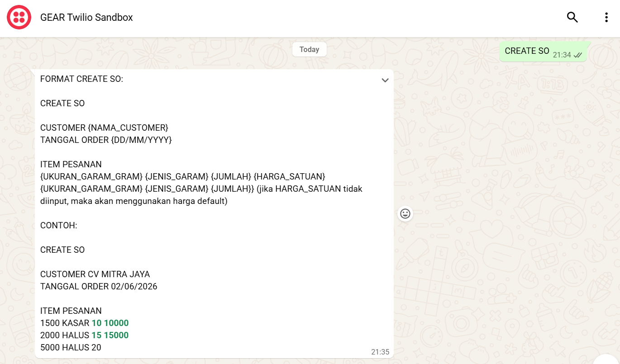This screenshot has width=620, height=364.
Task: Click the text 'diinput, maka akan menggunakan harga default)'
Action: (x=134, y=201)
